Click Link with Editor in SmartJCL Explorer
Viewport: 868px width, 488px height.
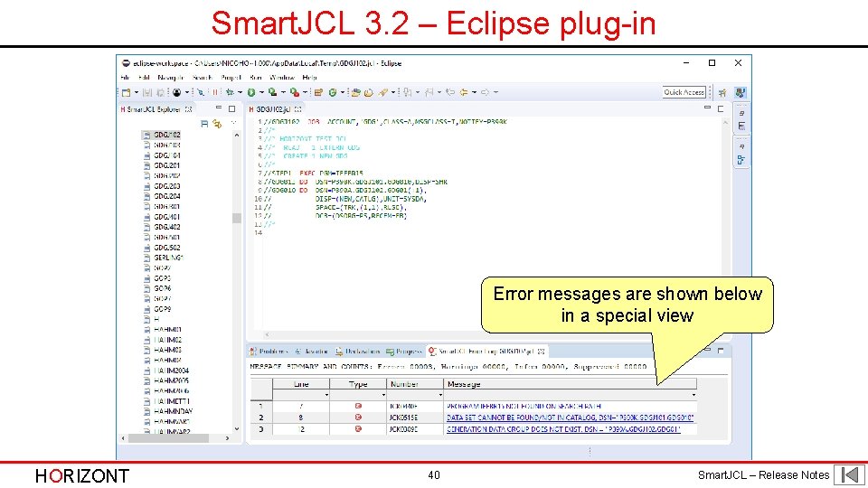217,124
